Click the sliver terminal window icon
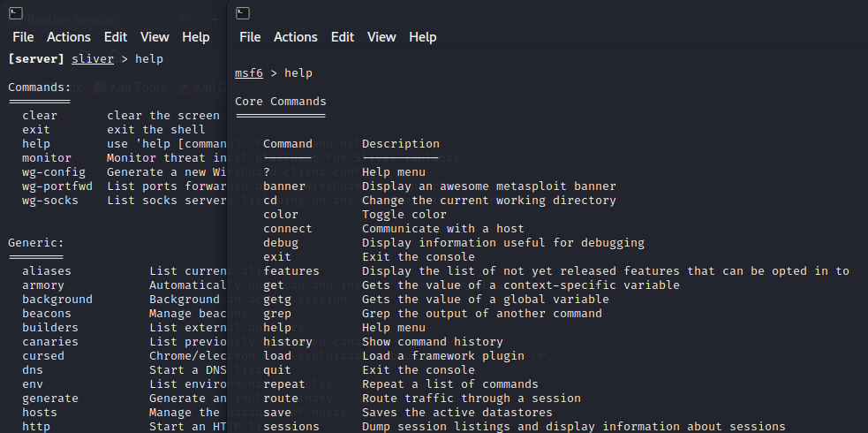Image resolution: width=868 pixels, height=433 pixels. [16, 12]
